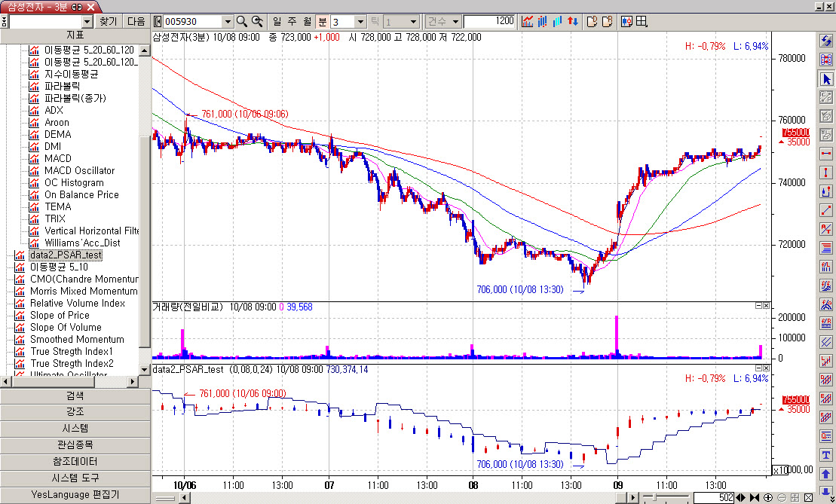Screen dimensions: 836x504
Task: Switch chart period to 월 (monthly)
Action: [x=307, y=22]
